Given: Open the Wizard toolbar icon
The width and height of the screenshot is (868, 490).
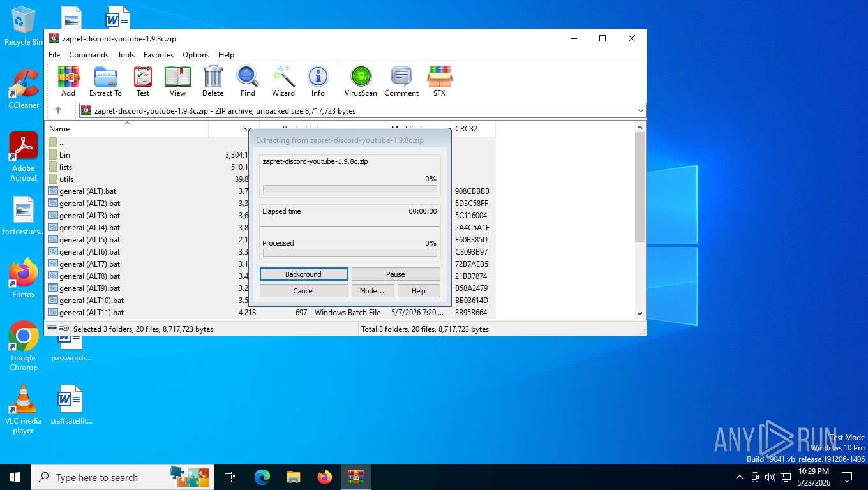Looking at the screenshot, I should [x=283, y=81].
